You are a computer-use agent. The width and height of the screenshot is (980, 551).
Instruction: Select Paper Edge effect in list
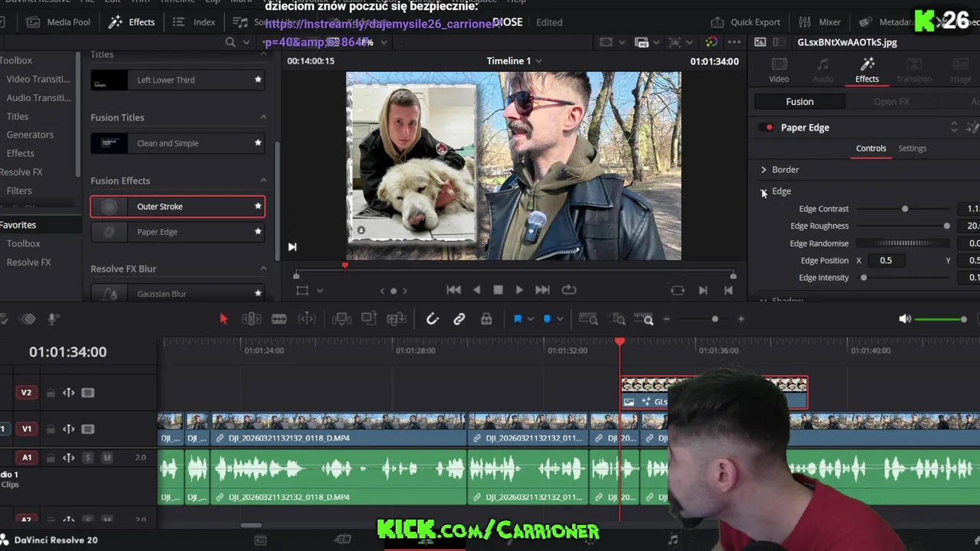click(x=178, y=232)
